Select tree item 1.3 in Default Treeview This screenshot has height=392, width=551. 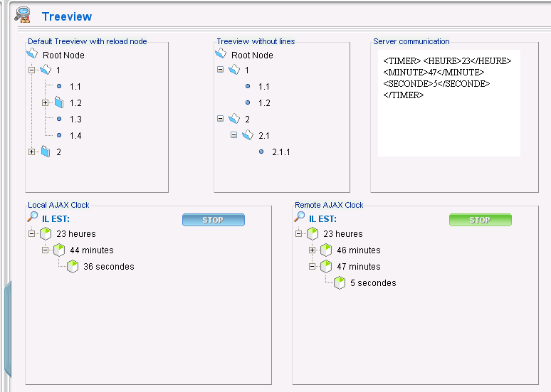[x=75, y=119]
